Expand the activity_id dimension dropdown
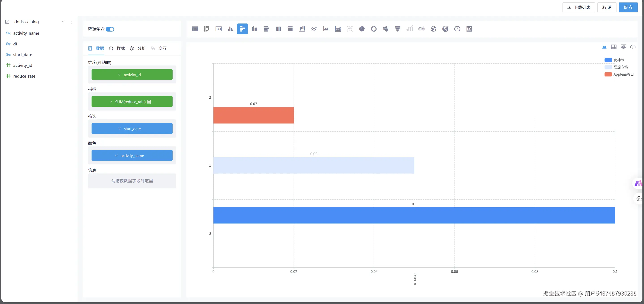The width and height of the screenshot is (644, 304). click(120, 75)
